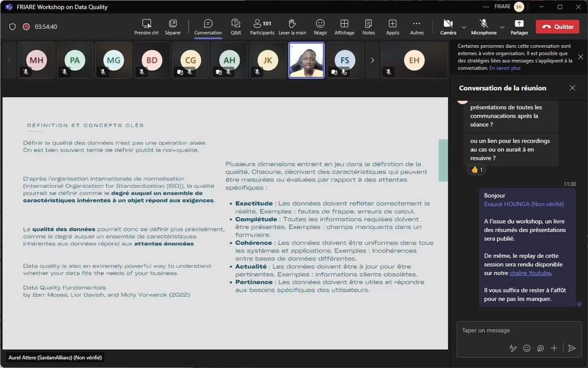The width and height of the screenshot is (588, 368).
Task: Click Séparer to pop out the shared content
Action: pyautogui.click(x=173, y=26)
